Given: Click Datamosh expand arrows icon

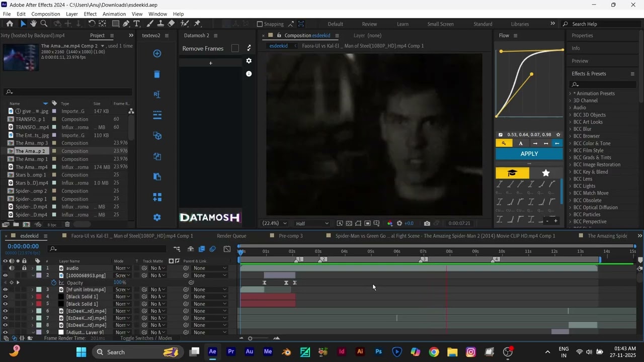Looking at the screenshot, I should [x=249, y=48].
